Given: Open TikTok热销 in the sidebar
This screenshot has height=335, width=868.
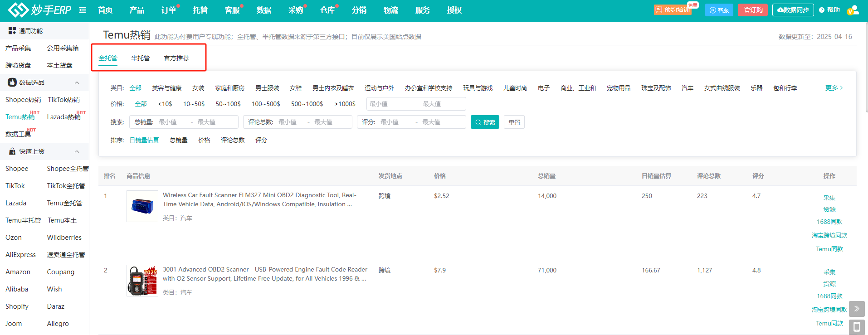Looking at the screenshot, I should pyautogui.click(x=63, y=100).
